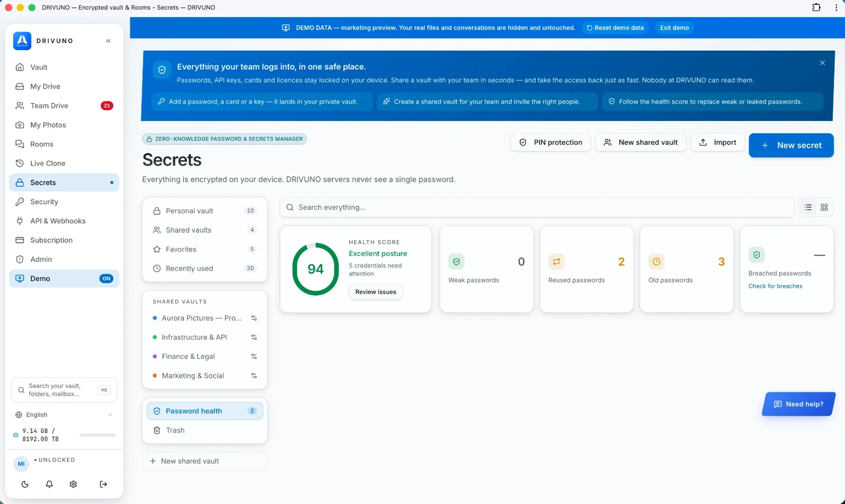Open settings icon for Marketing & Social vault

254,376
